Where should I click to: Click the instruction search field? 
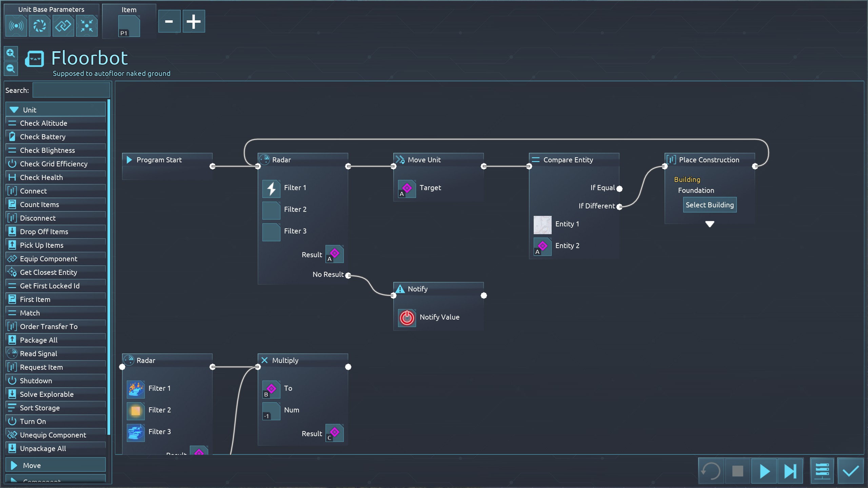click(71, 90)
